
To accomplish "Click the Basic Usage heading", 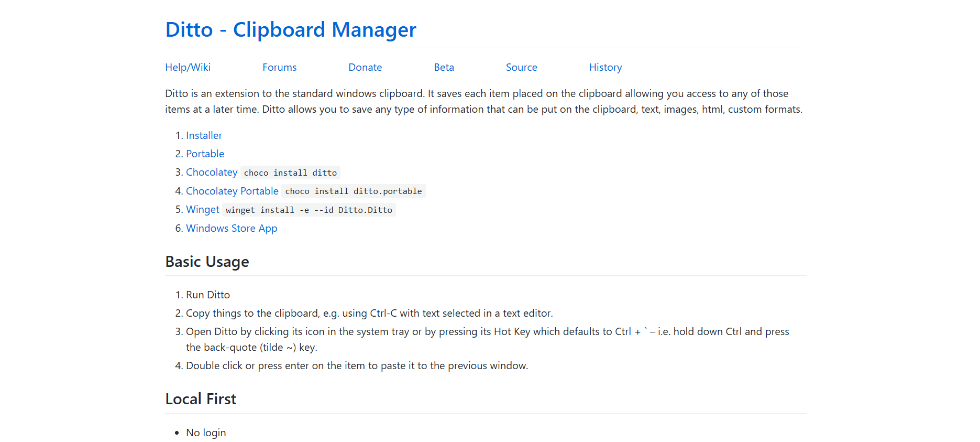I will point(207,262).
